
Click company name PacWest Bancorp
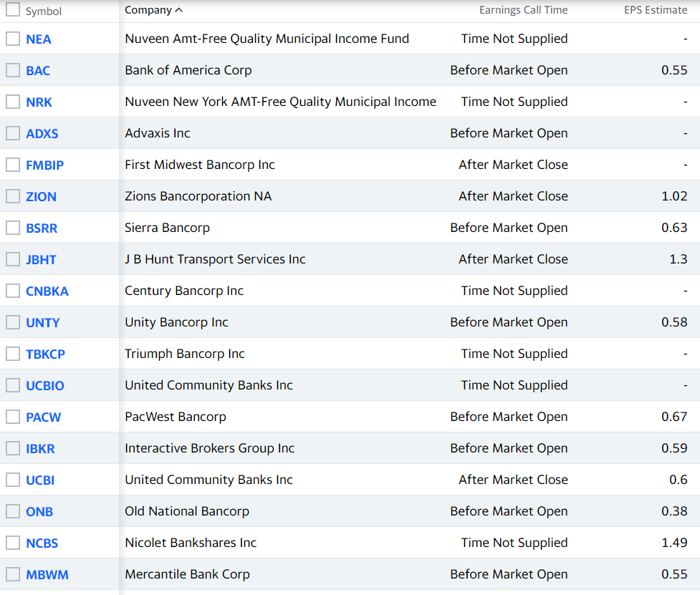[176, 417]
